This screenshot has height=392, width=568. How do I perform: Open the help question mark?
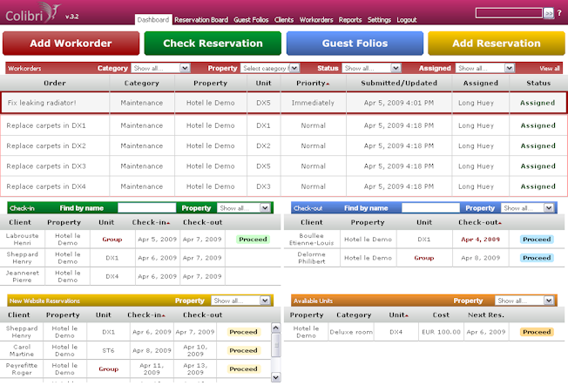click(x=559, y=13)
